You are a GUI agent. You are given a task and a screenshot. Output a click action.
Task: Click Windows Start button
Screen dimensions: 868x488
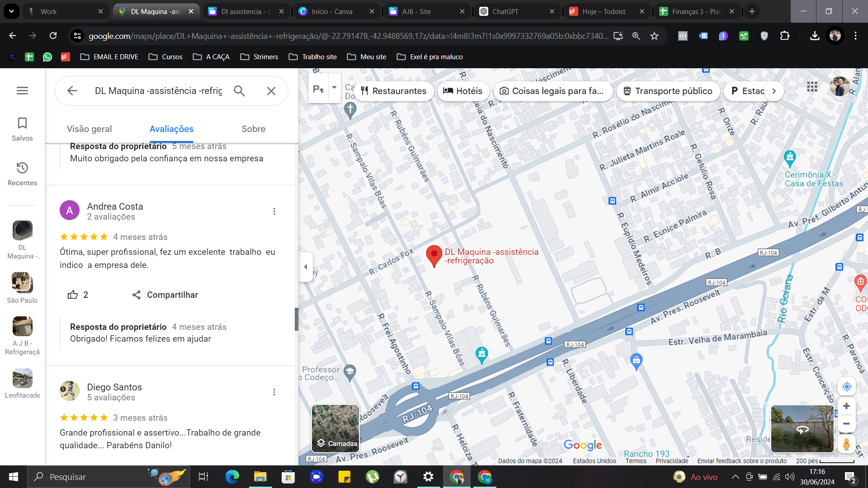pos(14,477)
